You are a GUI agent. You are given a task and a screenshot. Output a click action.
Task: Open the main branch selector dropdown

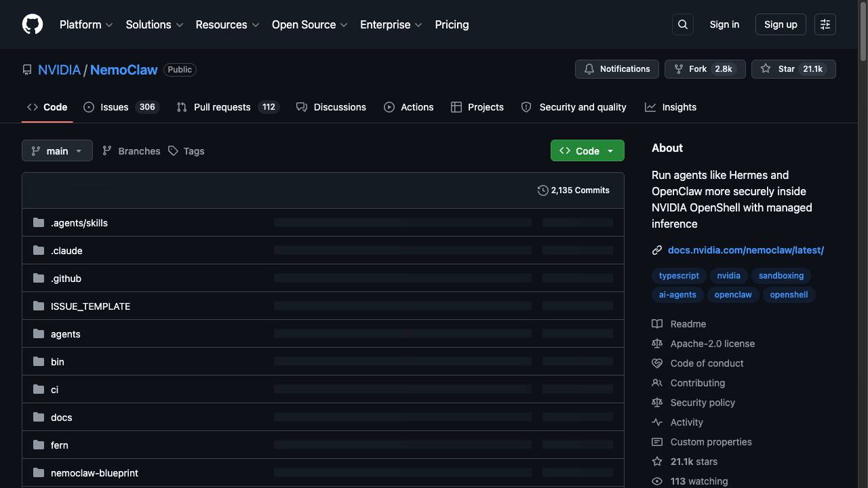click(57, 150)
